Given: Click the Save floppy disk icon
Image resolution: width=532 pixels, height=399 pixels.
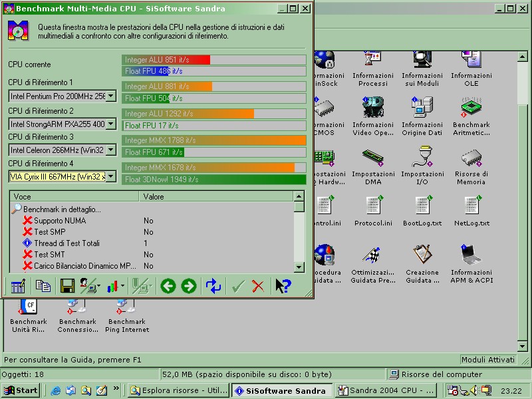Looking at the screenshot, I should click(66, 286).
